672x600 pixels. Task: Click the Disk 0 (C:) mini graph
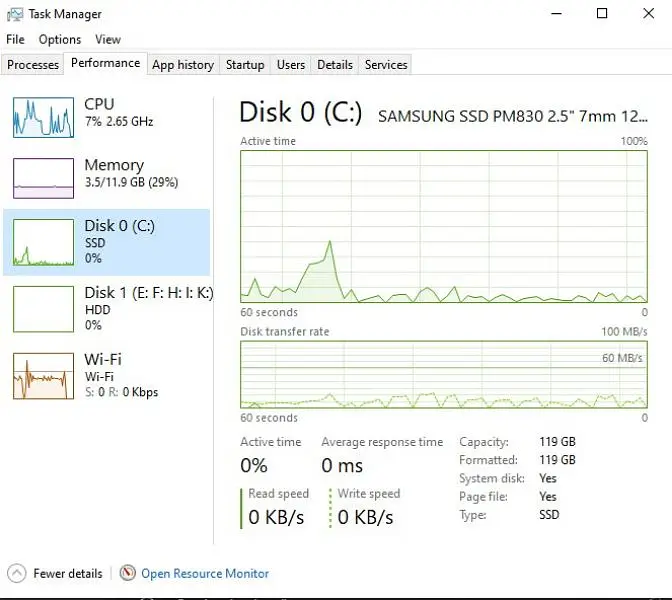click(x=43, y=243)
